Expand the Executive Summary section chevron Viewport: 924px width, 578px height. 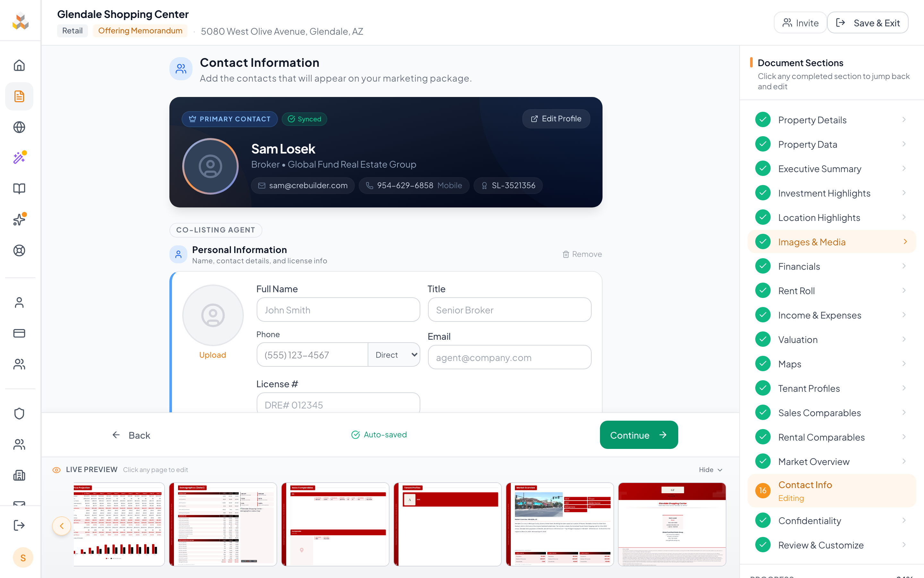click(x=904, y=169)
